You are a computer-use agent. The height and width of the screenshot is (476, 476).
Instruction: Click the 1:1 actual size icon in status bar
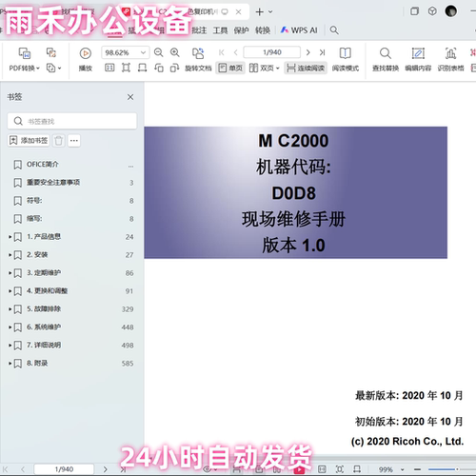click(322, 469)
